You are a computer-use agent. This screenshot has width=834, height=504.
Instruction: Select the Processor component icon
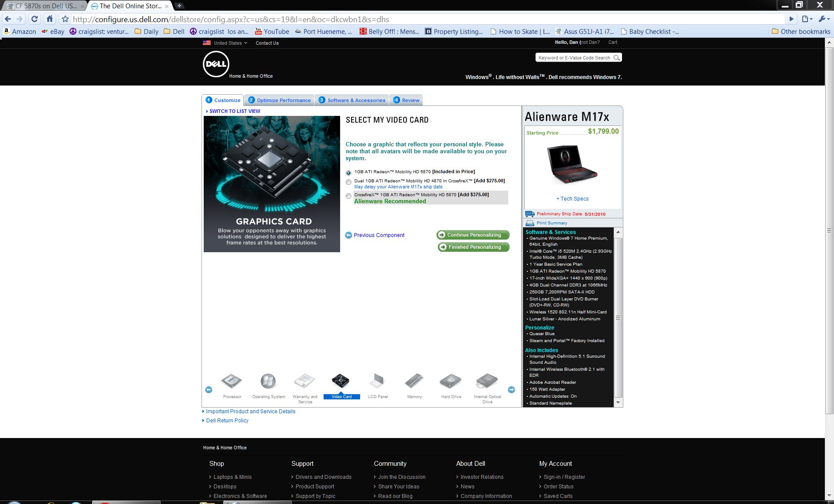232,382
